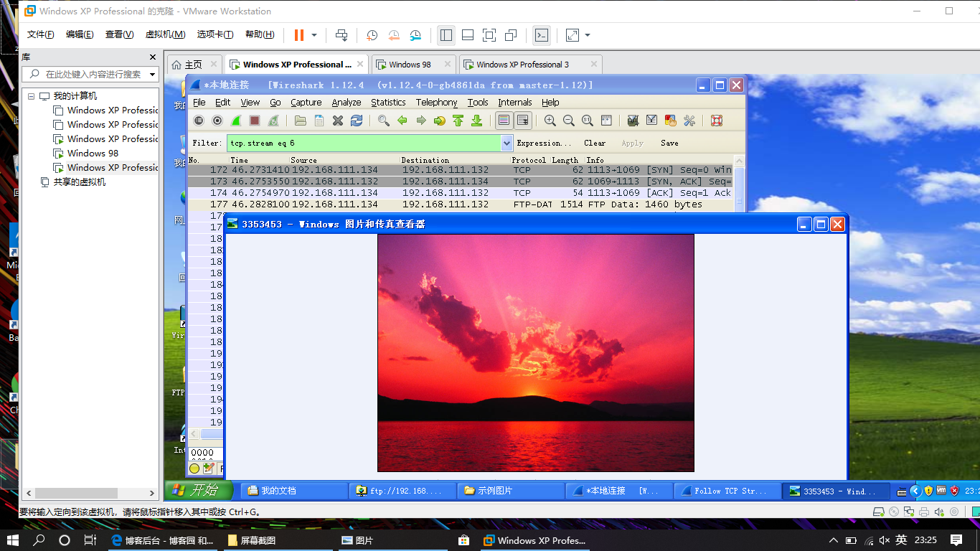Open Wireshark capture filters icon
This screenshot has width=980, height=551.
point(633,121)
